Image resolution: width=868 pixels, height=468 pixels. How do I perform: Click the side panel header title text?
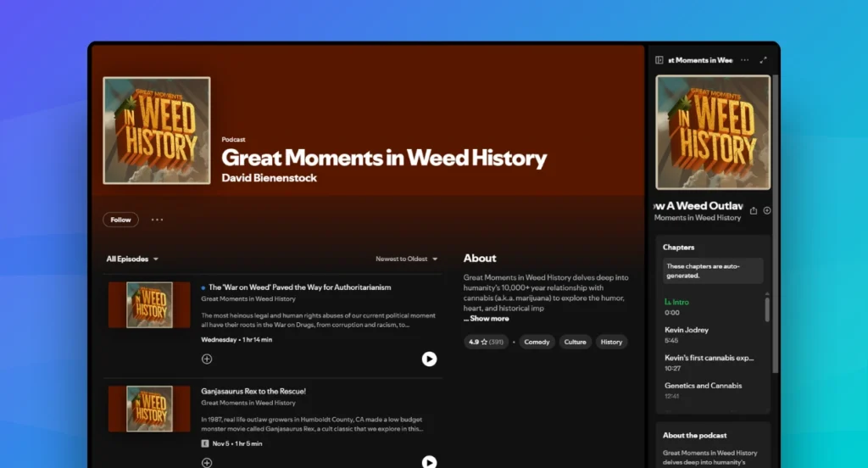(700, 60)
